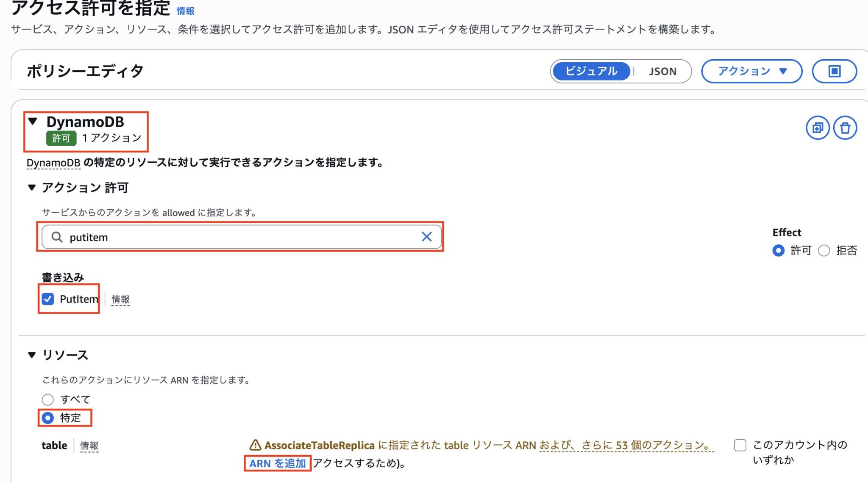Switch to the JSON editor tab

coord(662,71)
